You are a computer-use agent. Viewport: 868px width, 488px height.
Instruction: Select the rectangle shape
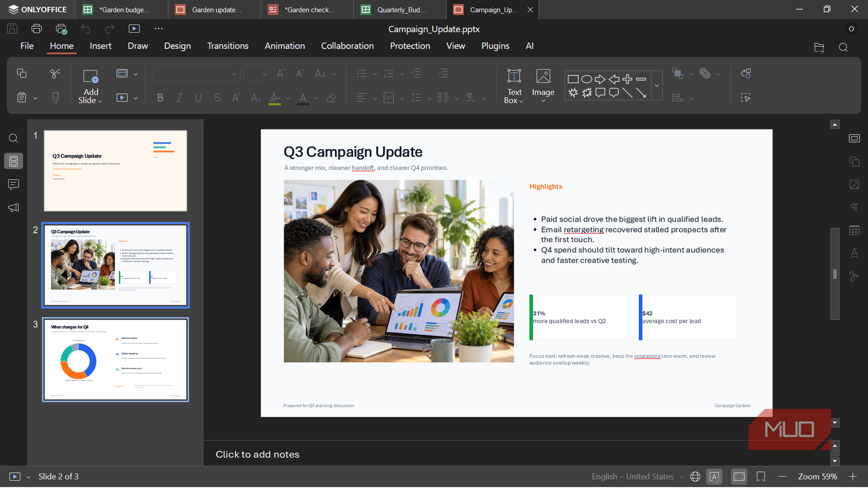tap(573, 79)
